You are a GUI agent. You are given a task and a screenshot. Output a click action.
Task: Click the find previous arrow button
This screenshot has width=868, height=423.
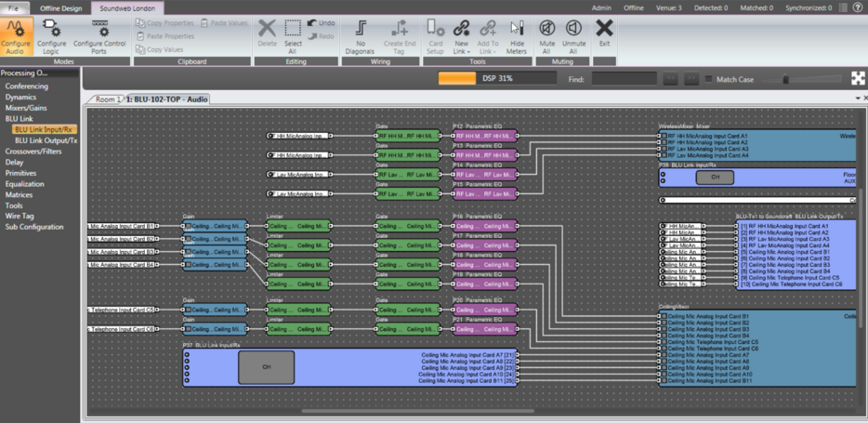(x=671, y=79)
